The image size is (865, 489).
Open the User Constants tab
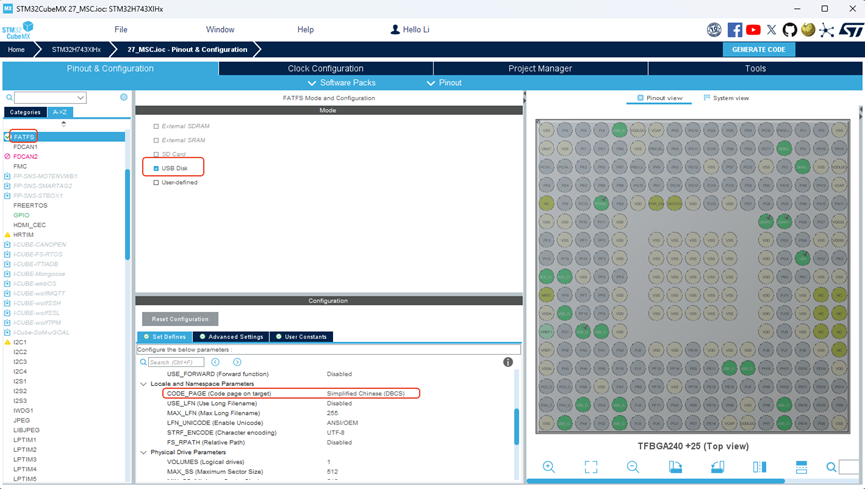tap(301, 337)
